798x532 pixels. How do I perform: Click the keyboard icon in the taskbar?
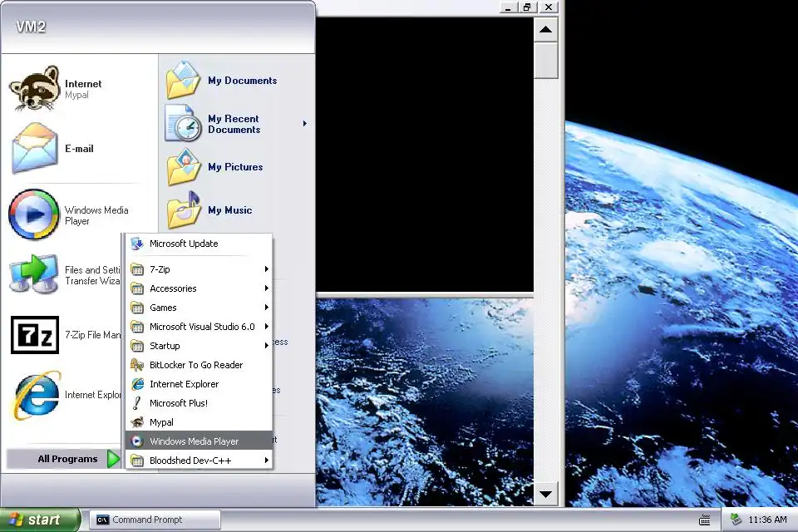click(704, 520)
